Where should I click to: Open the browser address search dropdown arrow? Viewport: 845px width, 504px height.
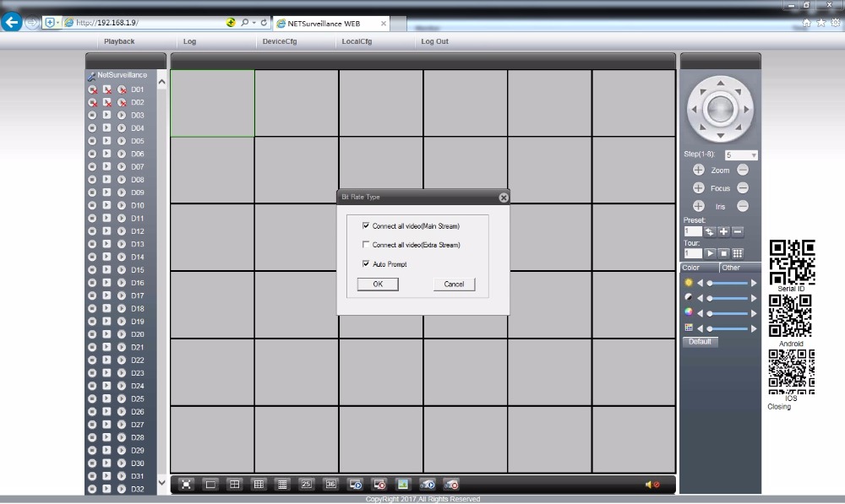tap(253, 23)
